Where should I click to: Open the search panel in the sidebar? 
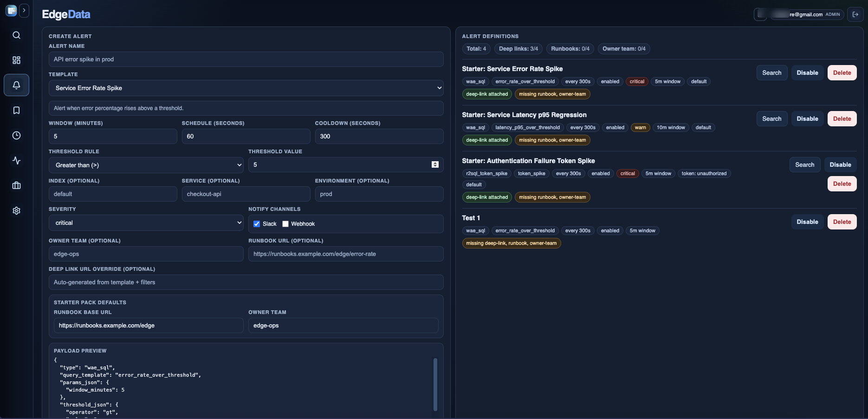pos(16,35)
